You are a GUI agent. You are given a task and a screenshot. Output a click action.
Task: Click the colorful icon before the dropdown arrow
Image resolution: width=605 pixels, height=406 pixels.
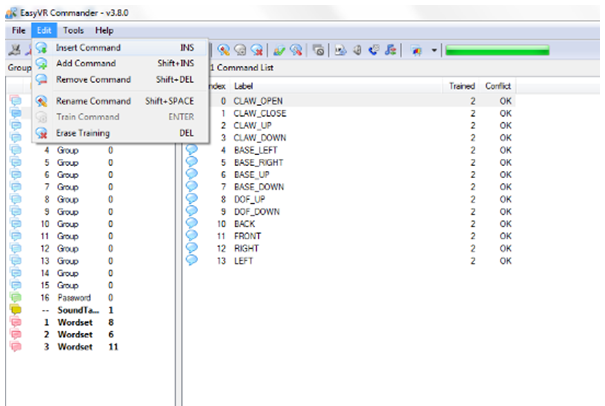click(x=416, y=50)
